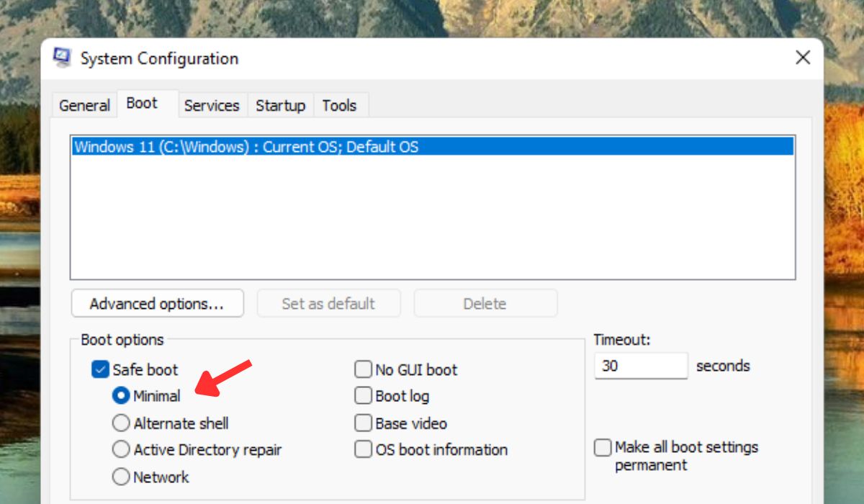864x504 pixels.
Task: Click the System Configuration title bar icon
Action: click(x=63, y=58)
